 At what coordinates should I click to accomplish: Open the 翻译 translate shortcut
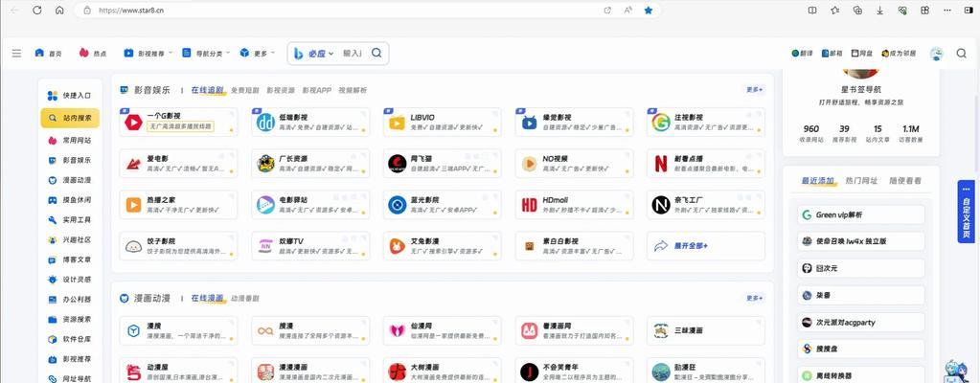tap(802, 54)
